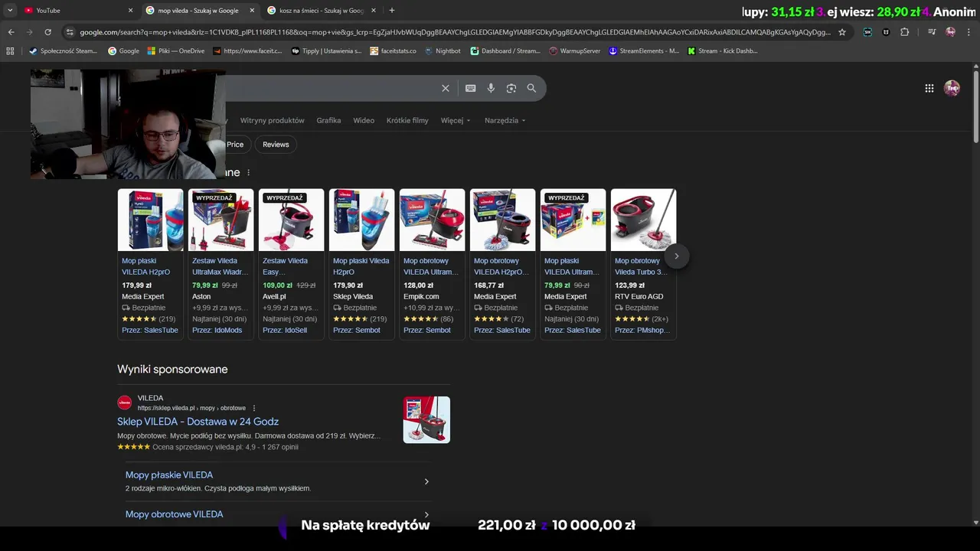Start voice search with microphone icon

click(x=491, y=88)
